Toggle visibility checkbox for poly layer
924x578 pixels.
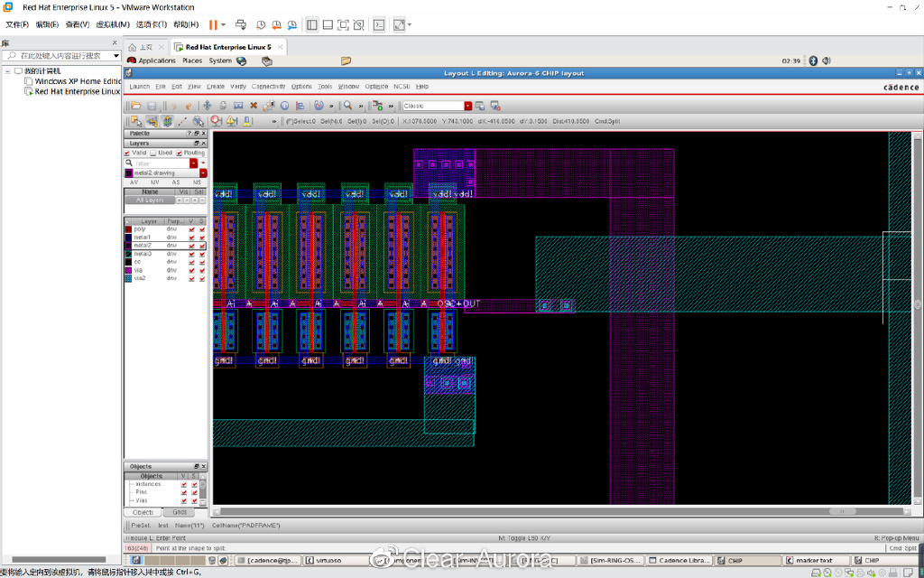tap(191, 228)
